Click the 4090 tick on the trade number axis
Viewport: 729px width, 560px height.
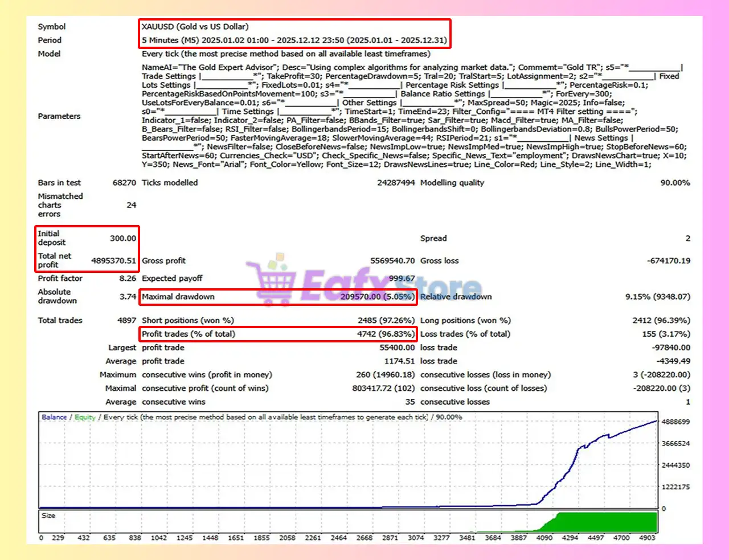click(x=544, y=538)
